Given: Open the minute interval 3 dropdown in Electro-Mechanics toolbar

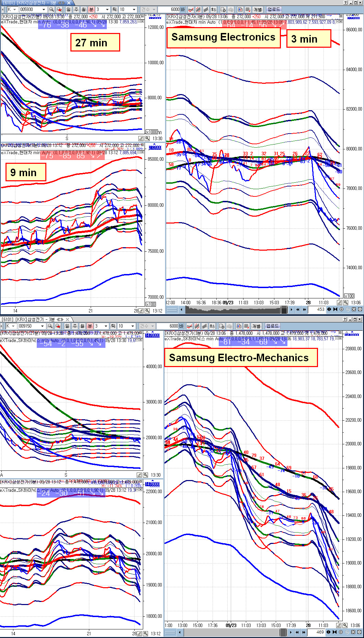Looking at the screenshot, I should (106, 326).
